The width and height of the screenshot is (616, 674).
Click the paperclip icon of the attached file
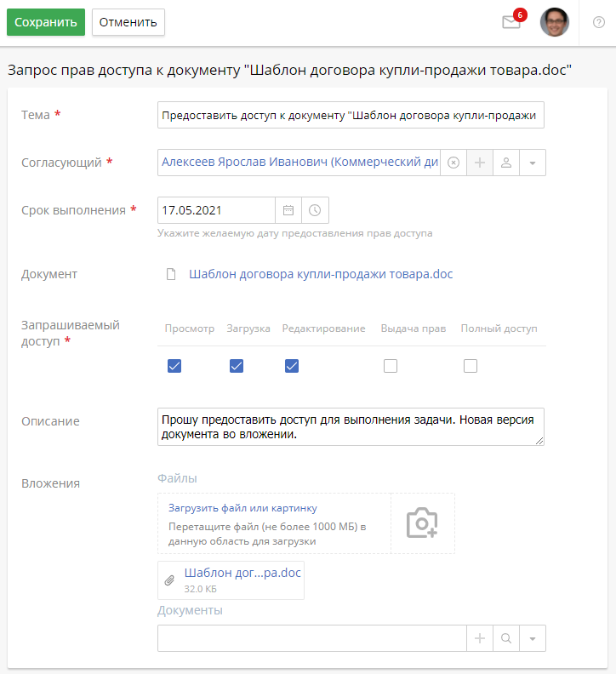click(170, 580)
